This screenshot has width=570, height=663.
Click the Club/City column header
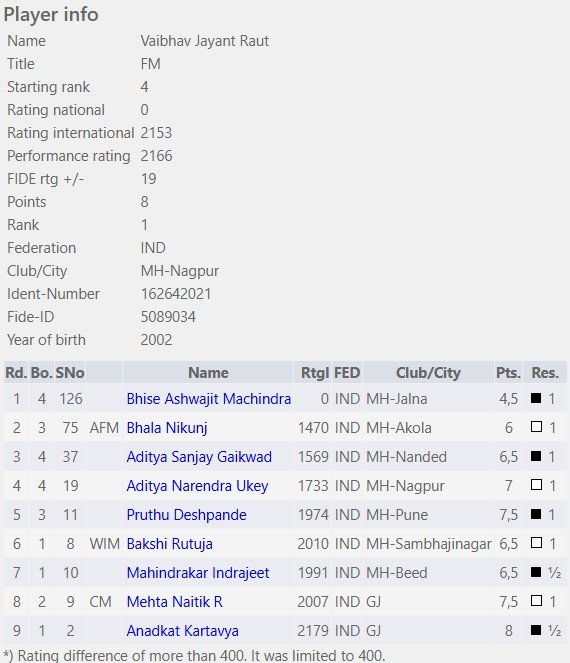(x=428, y=373)
